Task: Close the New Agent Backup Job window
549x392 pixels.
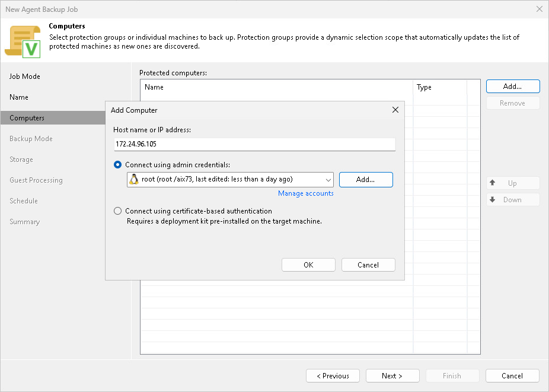Action: pos(539,9)
